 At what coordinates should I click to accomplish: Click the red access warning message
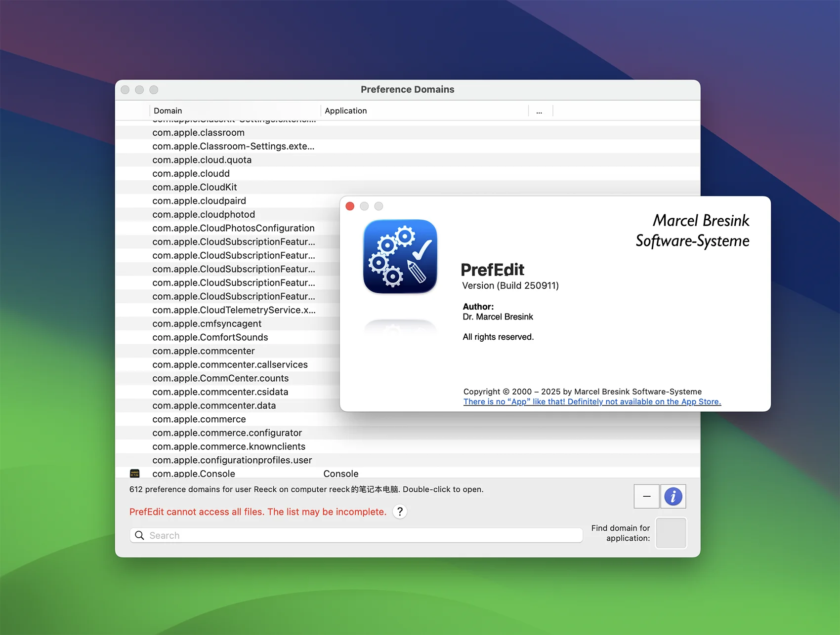coord(257,512)
